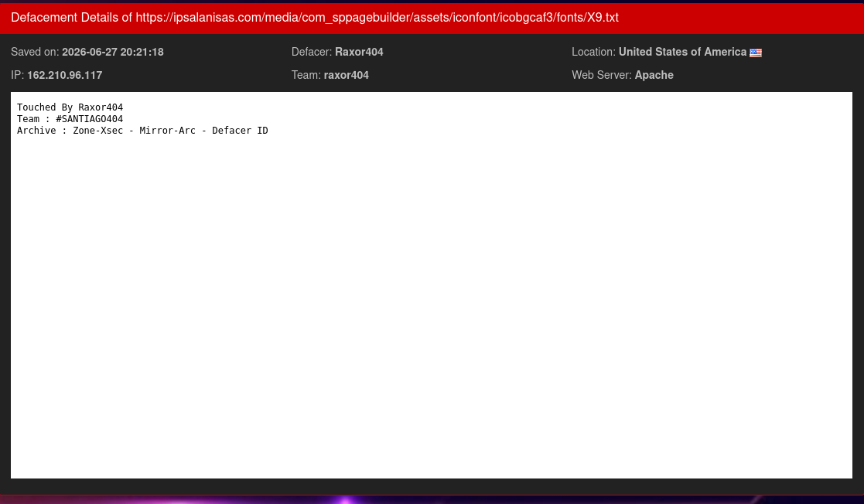Image resolution: width=864 pixels, height=504 pixels.
Task: Select the saved date 2026-06-27 20:21:18
Action: point(112,52)
